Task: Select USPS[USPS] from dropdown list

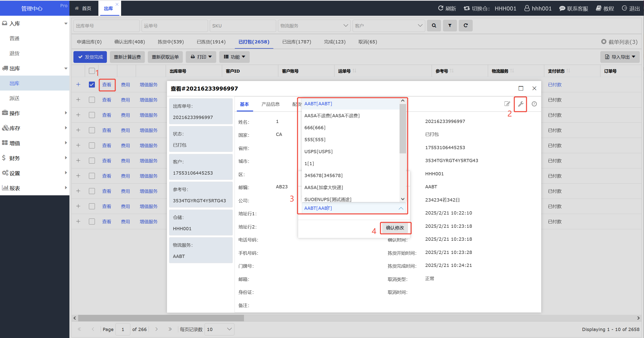Action: (351, 151)
